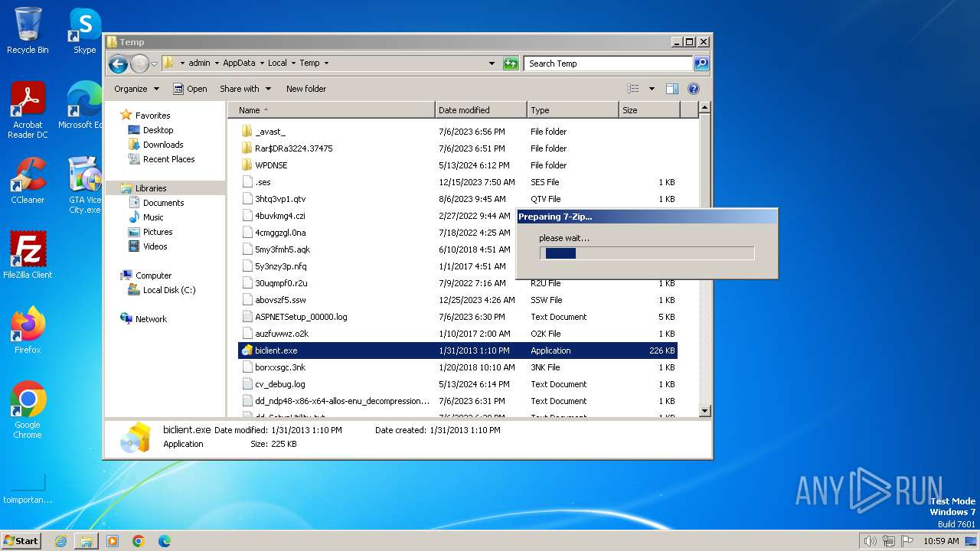The width and height of the screenshot is (980, 551).
Task: Refresh the Temp folder view
Action: pyautogui.click(x=511, y=64)
